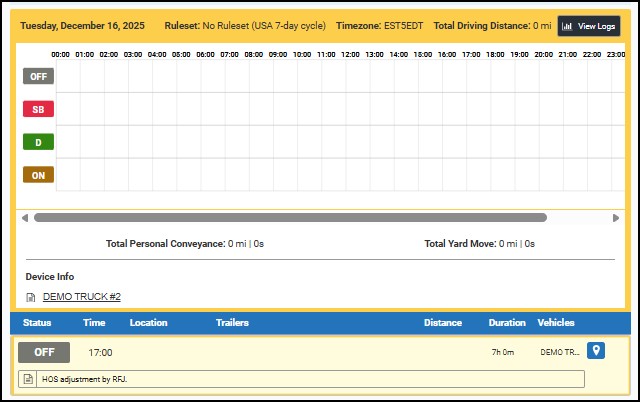Viewport: 640px width, 402px height.
Task: Click the DEMO TR... vehicle cell
Action: pyautogui.click(x=559, y=352)
